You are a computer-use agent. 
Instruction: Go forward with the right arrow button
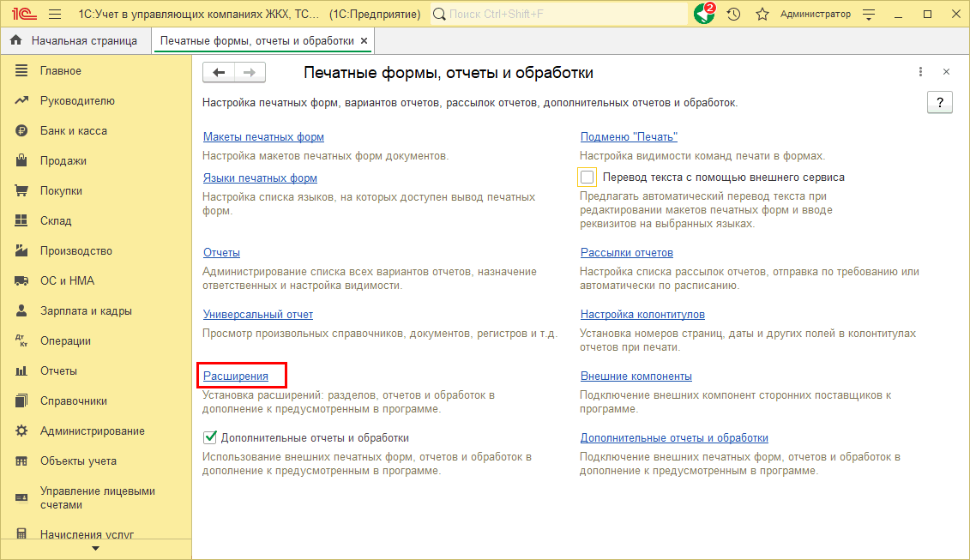(250, 72)
